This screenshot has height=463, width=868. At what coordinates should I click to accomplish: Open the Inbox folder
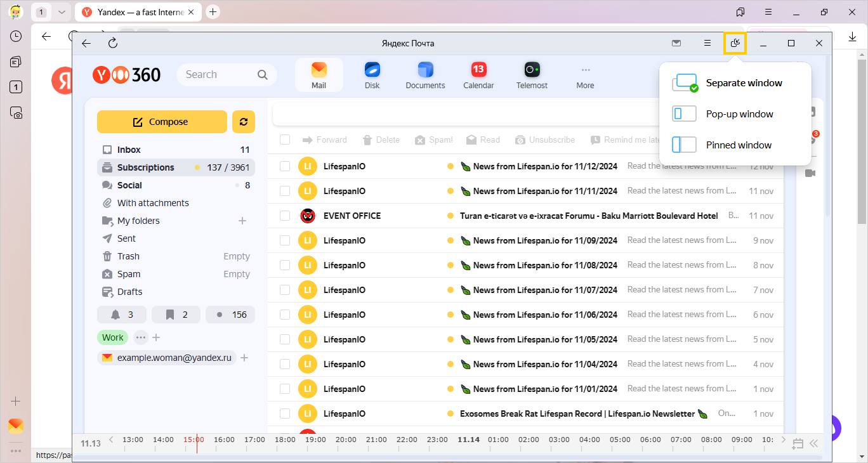tap(129, 150)
